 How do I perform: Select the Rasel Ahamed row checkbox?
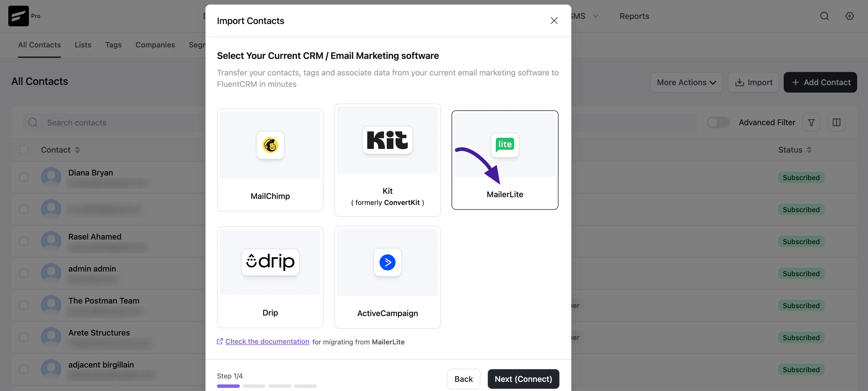point(24,241)
